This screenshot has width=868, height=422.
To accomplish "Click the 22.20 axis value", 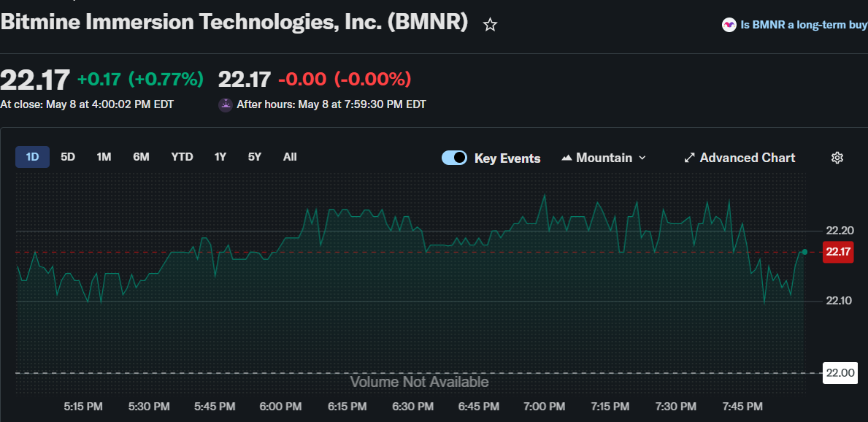I will click(x=840, y=231).
